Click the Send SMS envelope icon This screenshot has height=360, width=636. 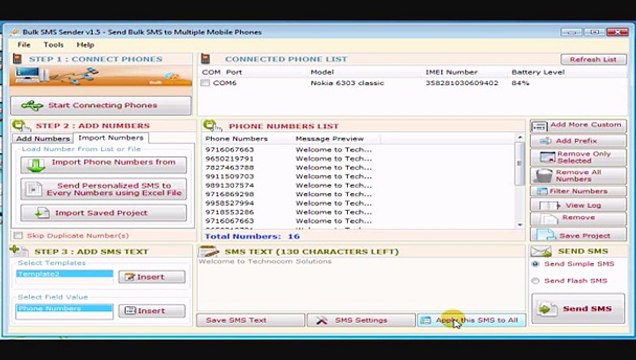(541, 251)
